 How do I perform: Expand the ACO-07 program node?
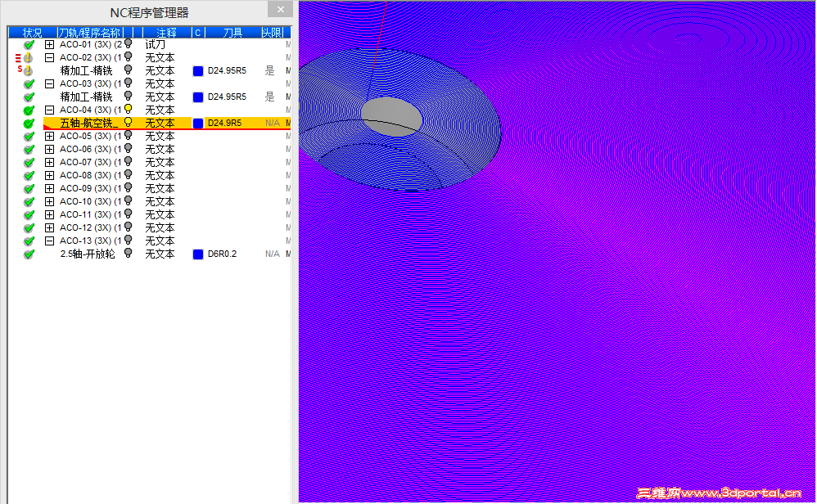tap(49, 163)
